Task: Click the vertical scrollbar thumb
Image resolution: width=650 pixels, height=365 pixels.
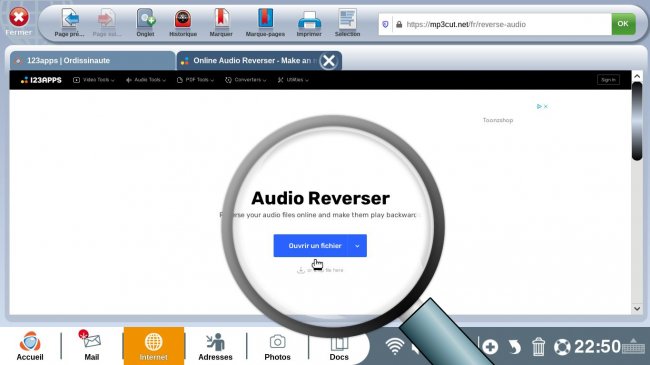Action: [637, 121]
